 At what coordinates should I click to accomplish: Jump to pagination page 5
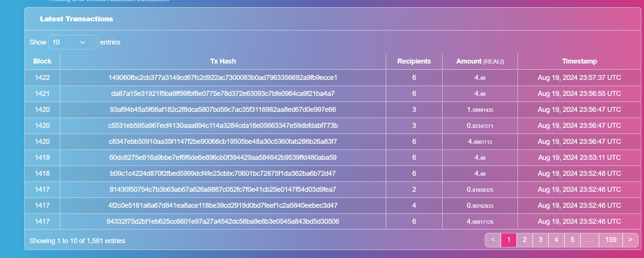572,240
